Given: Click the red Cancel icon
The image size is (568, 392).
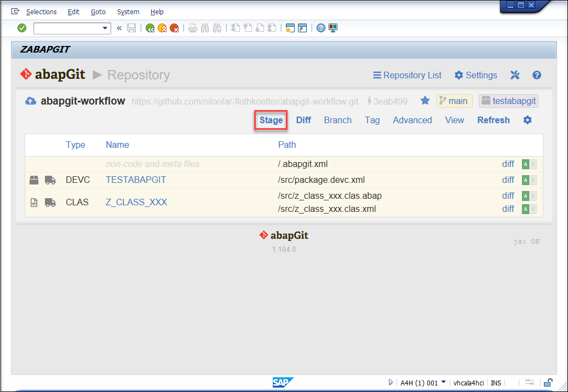Looking at the screenshot, I should click(x=175, y=28).
